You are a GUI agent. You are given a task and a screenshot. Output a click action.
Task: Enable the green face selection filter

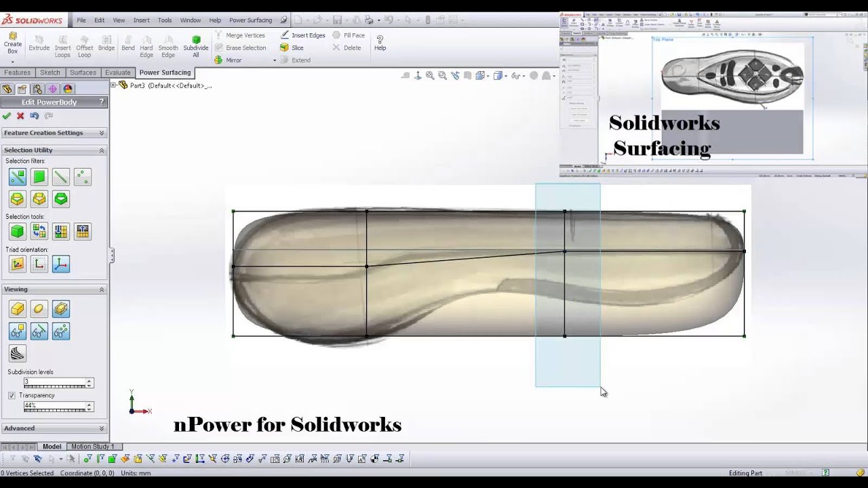[x=39, y=178]
